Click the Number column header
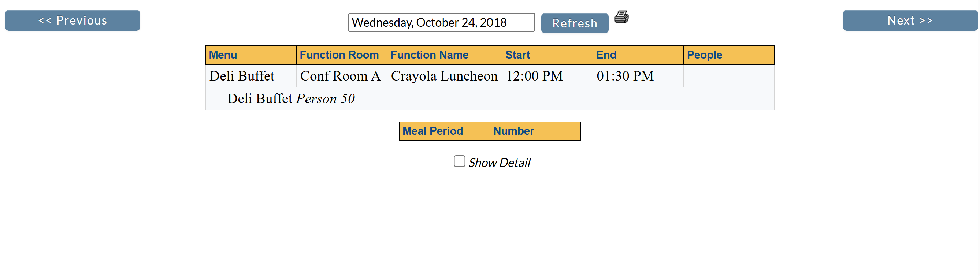This screenshot has width=980, height=276. pyautogui.click(x=513, y=131)
